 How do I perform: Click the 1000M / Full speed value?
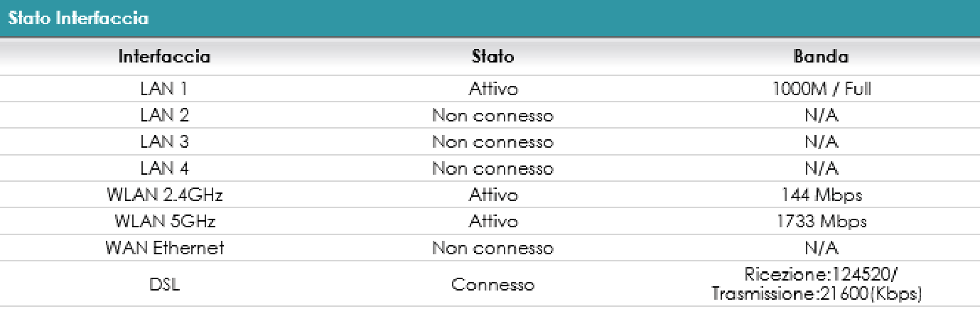point(821,89)
